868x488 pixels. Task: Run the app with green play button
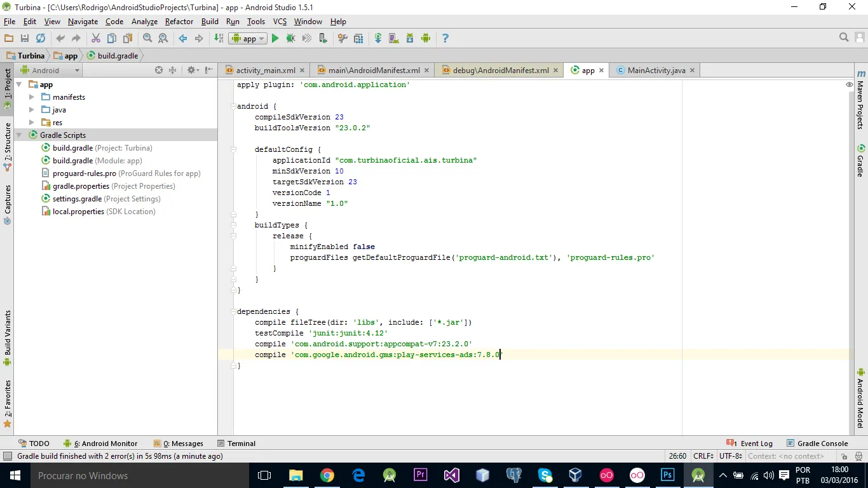(x=275, y=39)
